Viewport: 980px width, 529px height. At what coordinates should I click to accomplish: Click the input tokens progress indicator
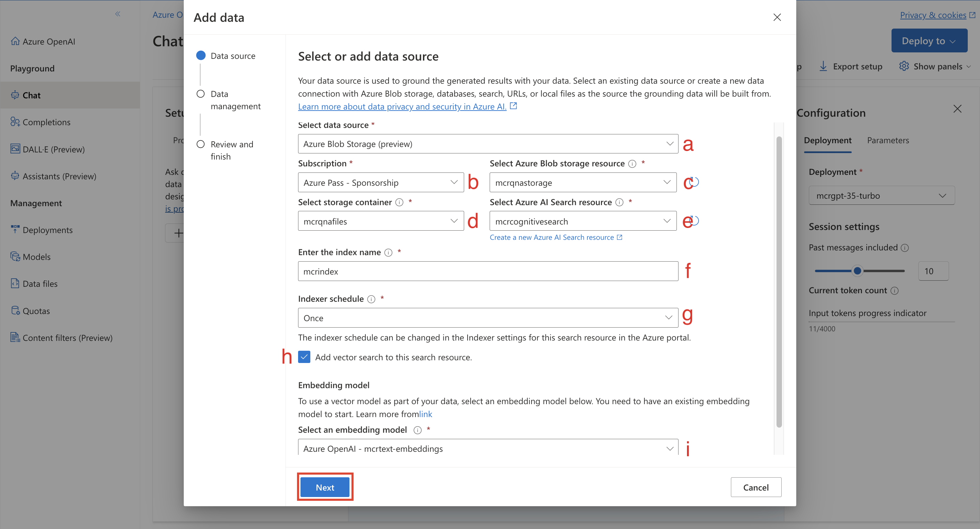(x=881, y=322)
